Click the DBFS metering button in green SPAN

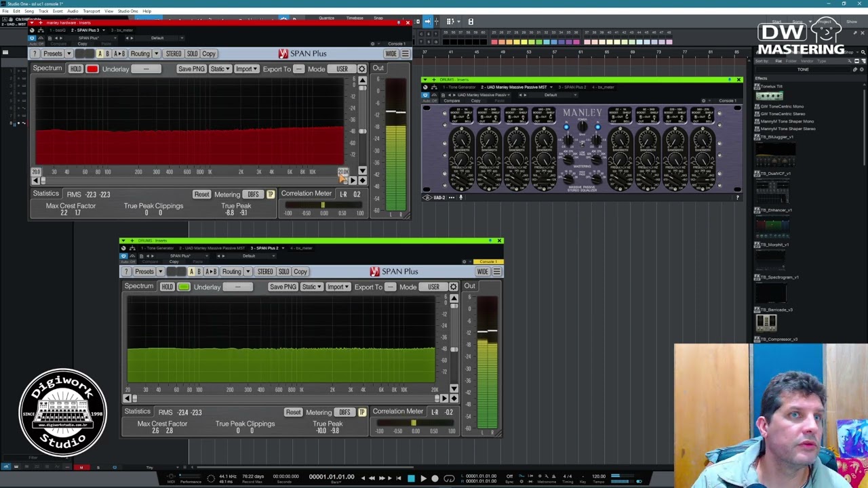(x=344, y=413)
